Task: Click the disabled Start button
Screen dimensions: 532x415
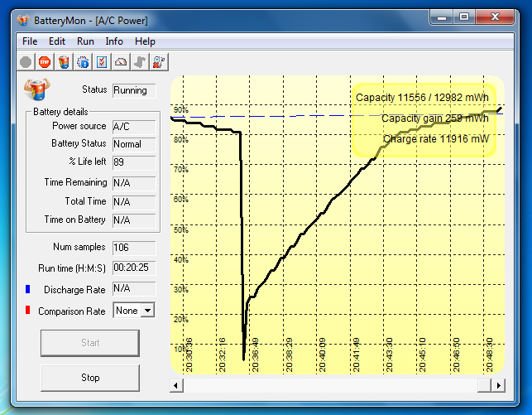Action: click(x=90, y=343)
